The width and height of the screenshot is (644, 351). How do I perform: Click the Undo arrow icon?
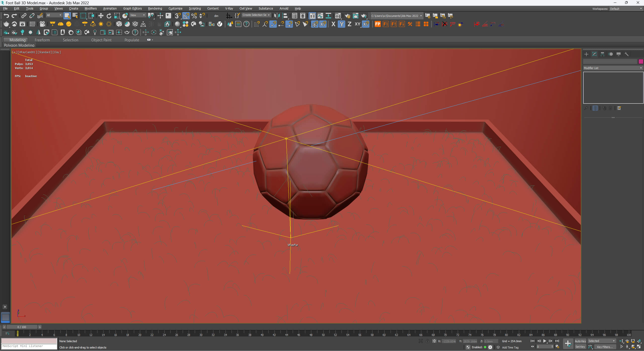tap(6, 16)
